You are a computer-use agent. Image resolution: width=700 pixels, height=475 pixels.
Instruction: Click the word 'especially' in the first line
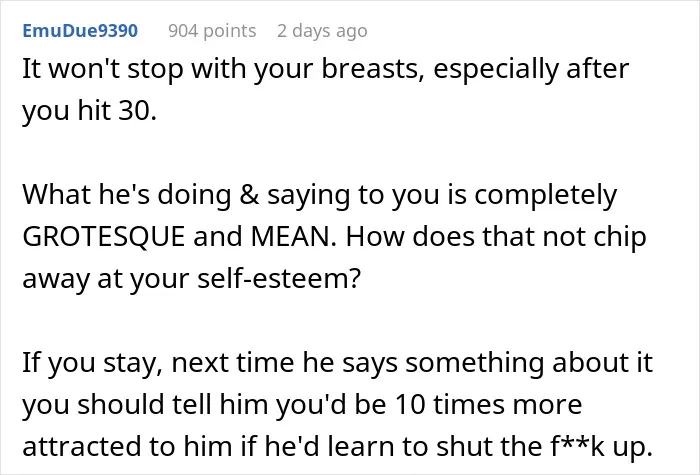(x=496, y=71)
